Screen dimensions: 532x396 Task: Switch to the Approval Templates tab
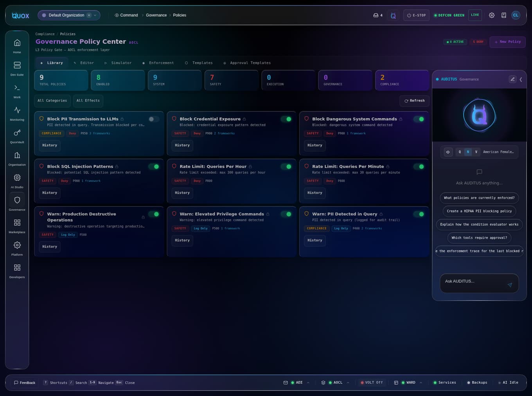[247, 63]
